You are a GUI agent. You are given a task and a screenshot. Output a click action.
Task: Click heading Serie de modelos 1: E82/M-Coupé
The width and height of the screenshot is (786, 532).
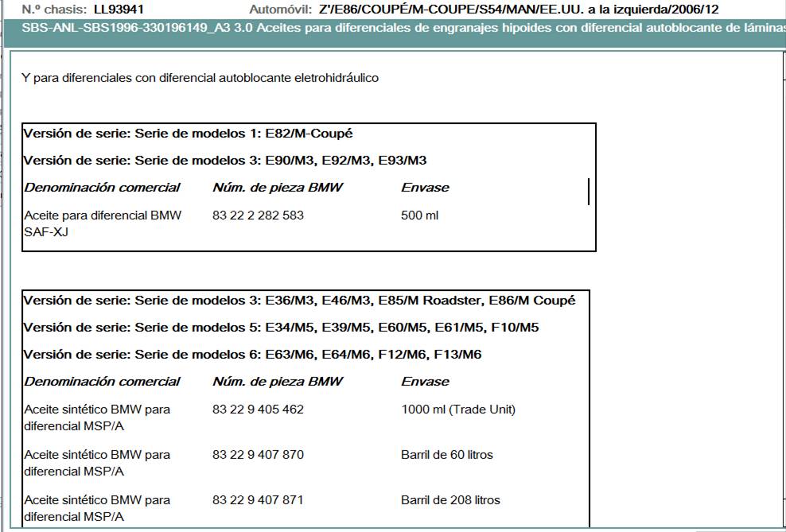pyautogui.click(x=188, y=134)
